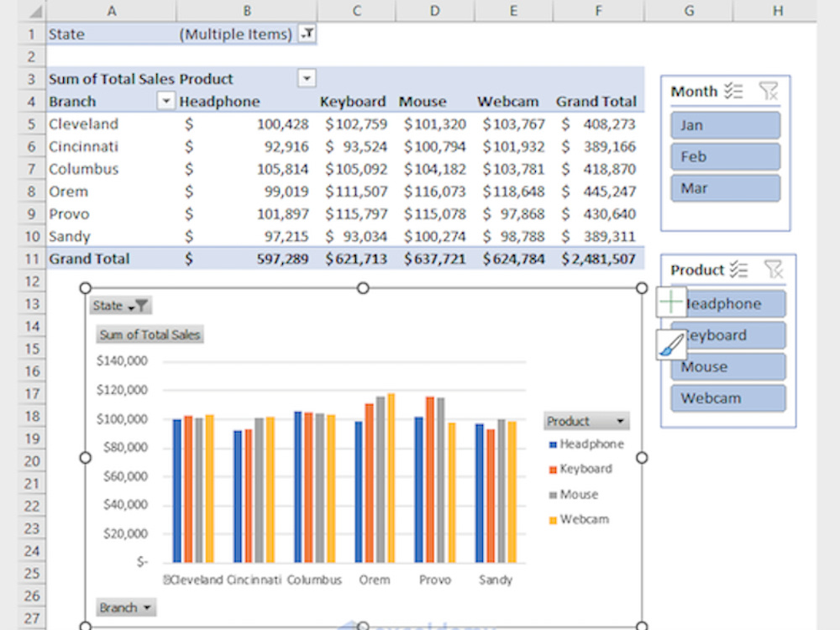Click the Select All corner triangle

[x=34, y=11]
